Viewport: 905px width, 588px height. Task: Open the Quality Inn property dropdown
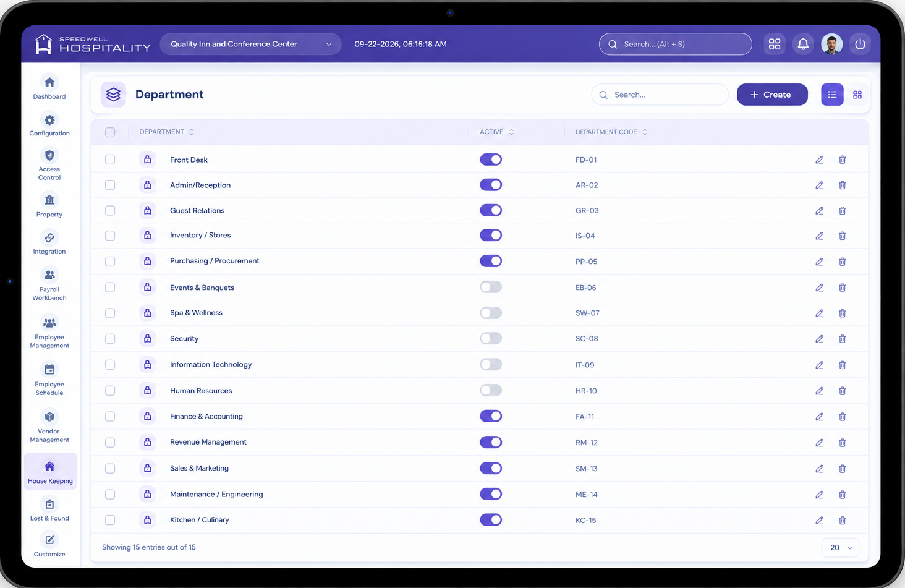pos(250,44)
